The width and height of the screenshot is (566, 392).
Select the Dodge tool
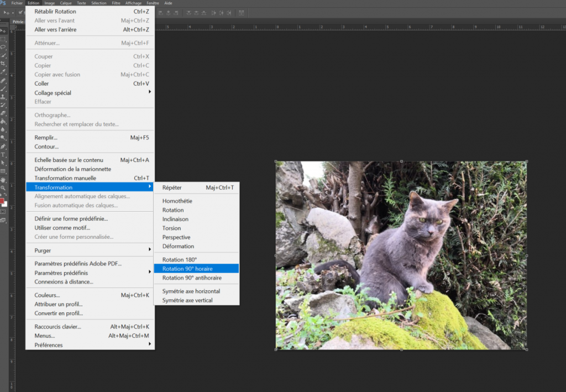(x=3, y=138)
